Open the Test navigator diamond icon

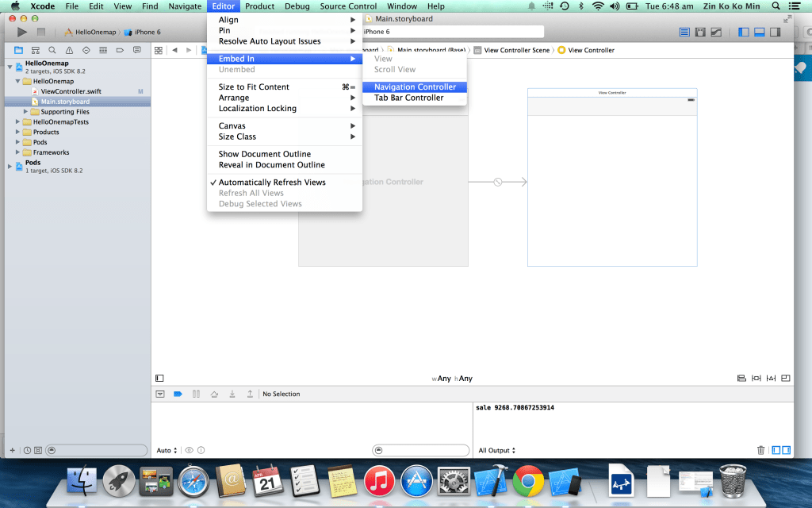point(86,49)
